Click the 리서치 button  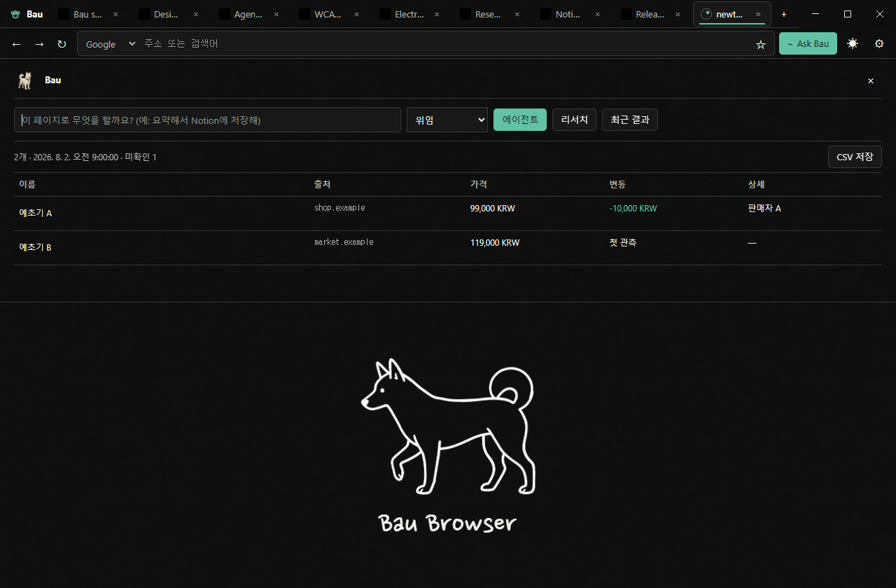pos(574,120)
